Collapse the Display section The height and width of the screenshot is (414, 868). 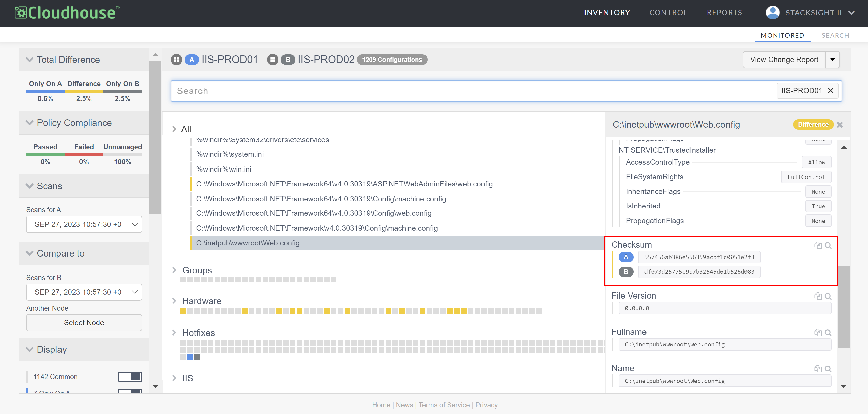pos(30,350)
